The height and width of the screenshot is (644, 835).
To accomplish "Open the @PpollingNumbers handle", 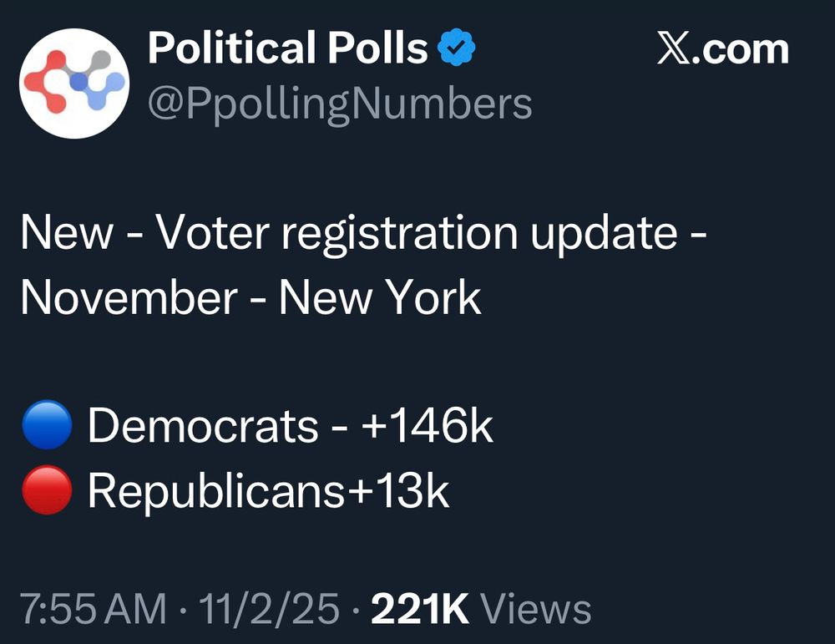I will [x=338, y=102].
